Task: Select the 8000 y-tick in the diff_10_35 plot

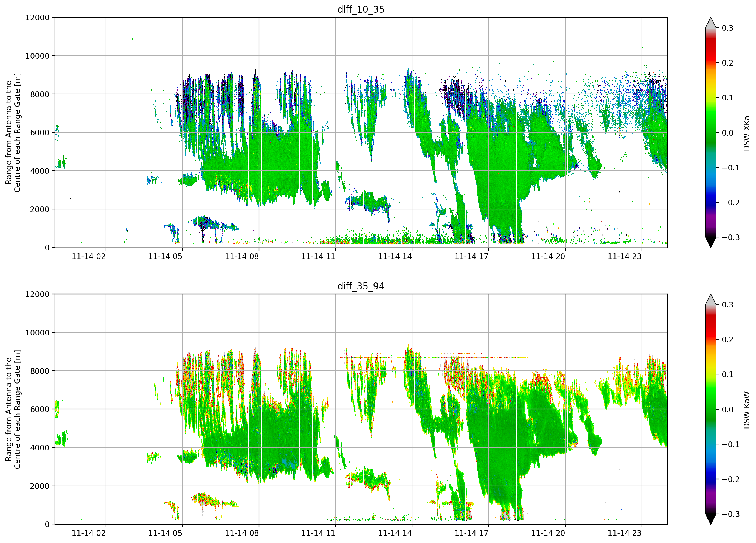Action: [x=40, y=94]
